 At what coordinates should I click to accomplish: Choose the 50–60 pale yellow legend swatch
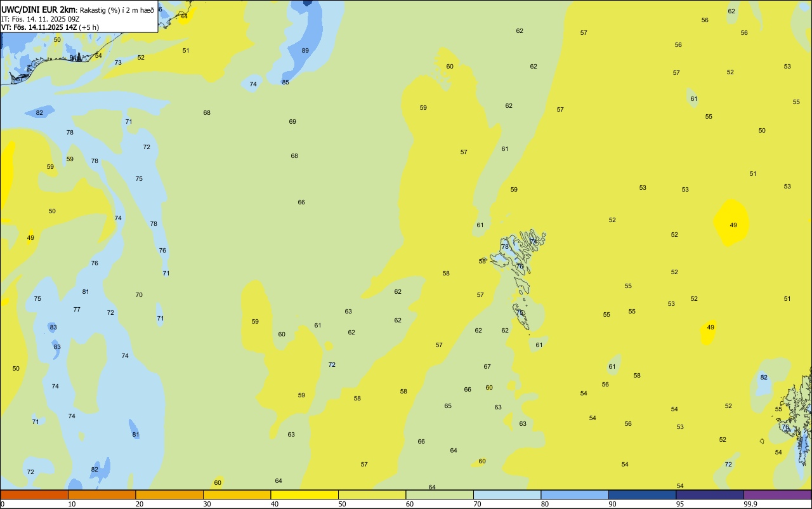click(x=372, y=494)
